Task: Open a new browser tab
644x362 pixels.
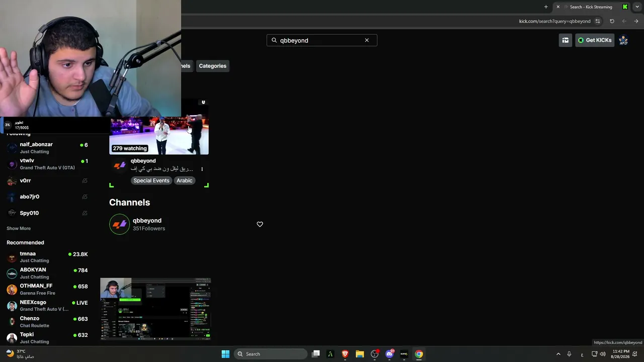Action: point(546,7)
